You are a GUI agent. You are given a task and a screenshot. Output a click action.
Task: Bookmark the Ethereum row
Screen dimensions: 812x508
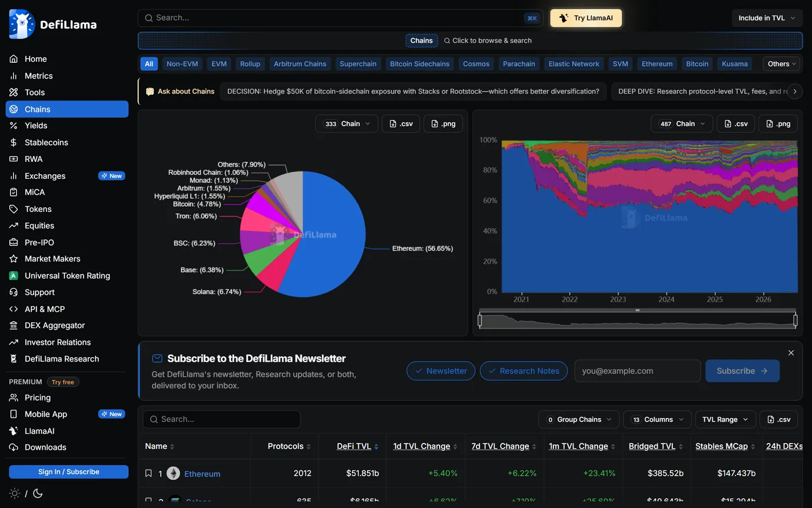pos(148,474)
